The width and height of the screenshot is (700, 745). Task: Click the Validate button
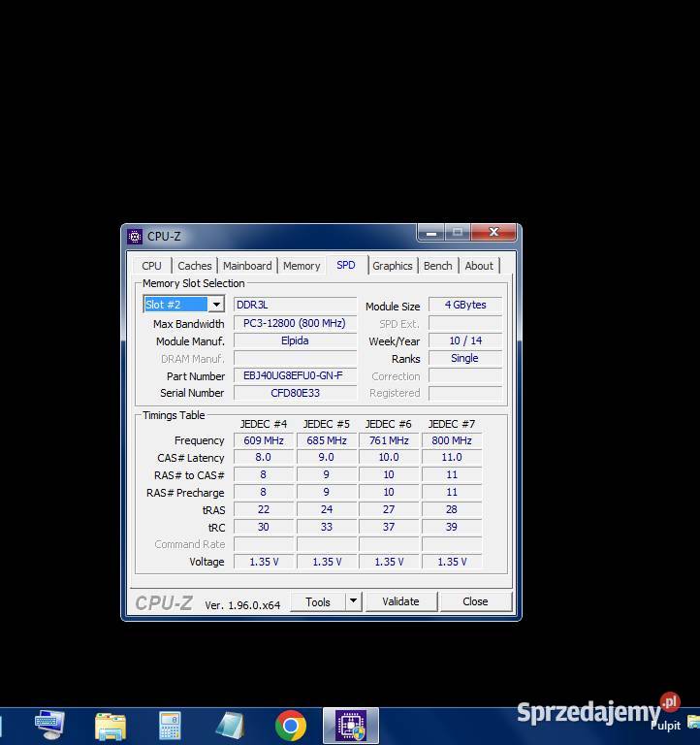pos(400,601)
